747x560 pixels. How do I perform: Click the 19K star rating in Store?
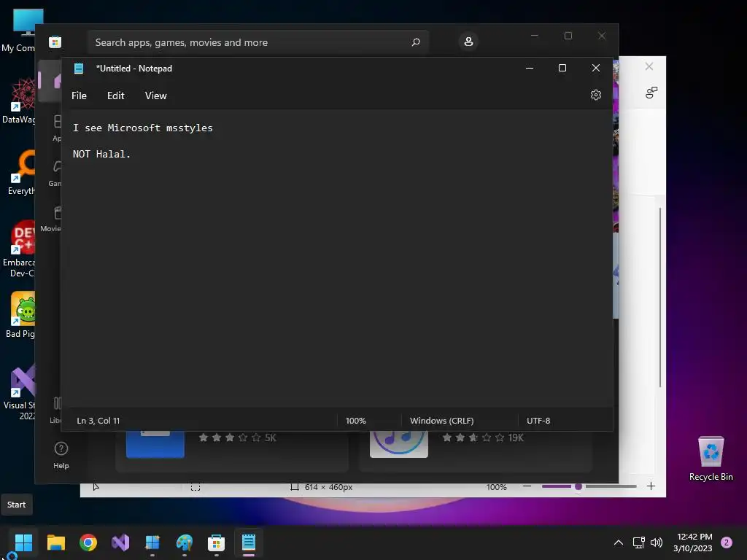coord(483,437)
